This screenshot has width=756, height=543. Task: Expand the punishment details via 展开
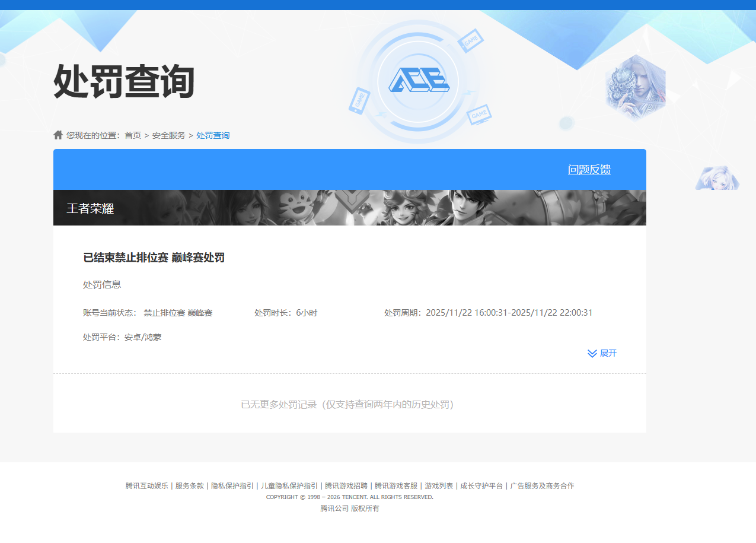pyautogui.click(x=608, y=354)
